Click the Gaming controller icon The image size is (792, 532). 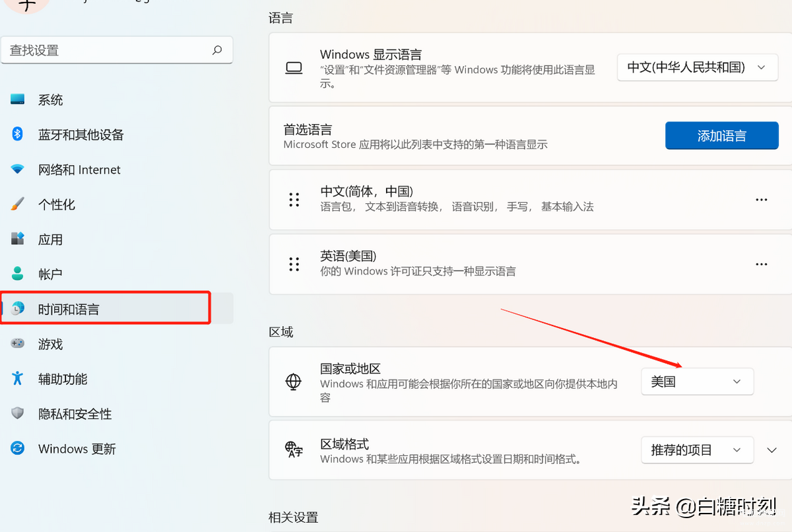18,343
